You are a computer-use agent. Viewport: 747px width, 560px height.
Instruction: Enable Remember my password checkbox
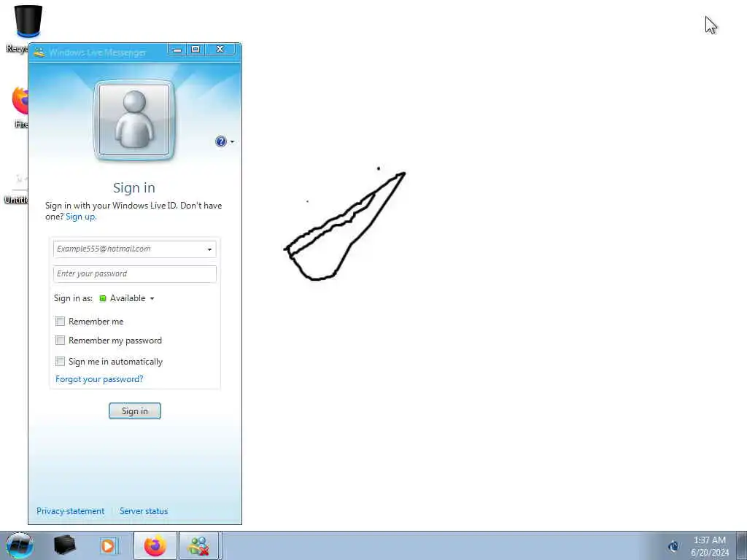(x=60, y=341)
